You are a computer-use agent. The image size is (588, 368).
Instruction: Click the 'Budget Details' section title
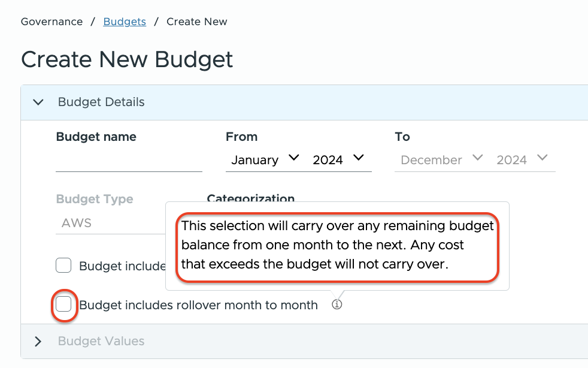pyautogui.click(x=101, y=102)
